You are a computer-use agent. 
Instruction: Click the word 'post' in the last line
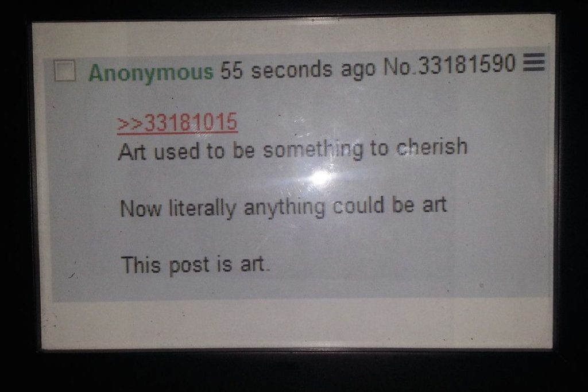coord(189,266)
